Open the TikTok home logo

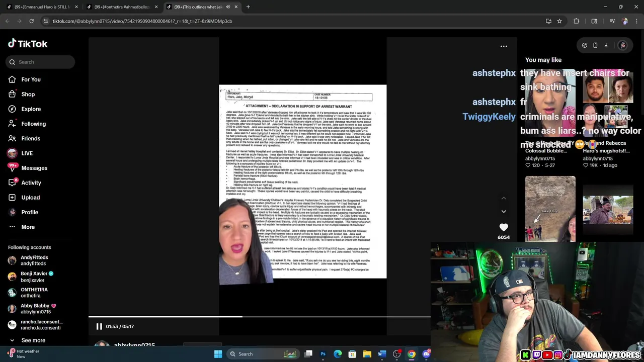click(x=28, y=44)
